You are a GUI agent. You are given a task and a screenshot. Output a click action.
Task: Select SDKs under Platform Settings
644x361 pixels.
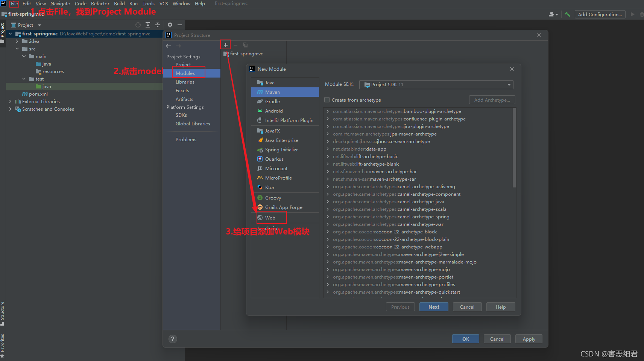click(192, 115)
